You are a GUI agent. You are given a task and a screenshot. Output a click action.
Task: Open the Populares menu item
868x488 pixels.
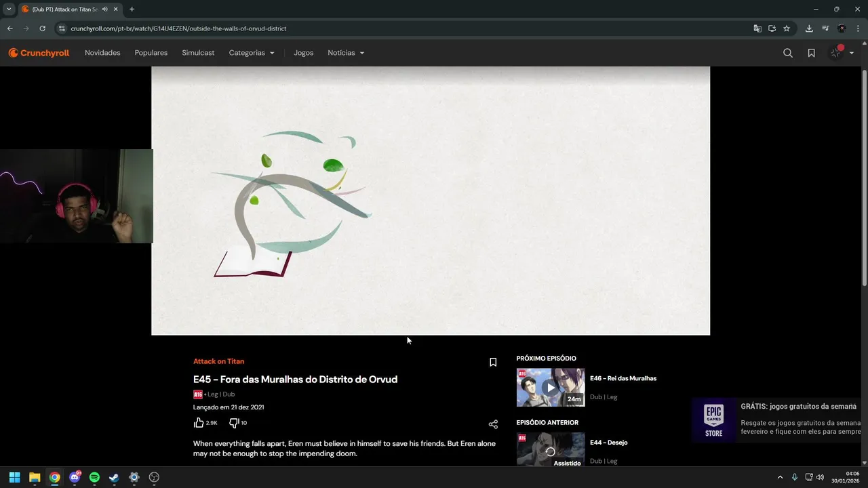151,53
